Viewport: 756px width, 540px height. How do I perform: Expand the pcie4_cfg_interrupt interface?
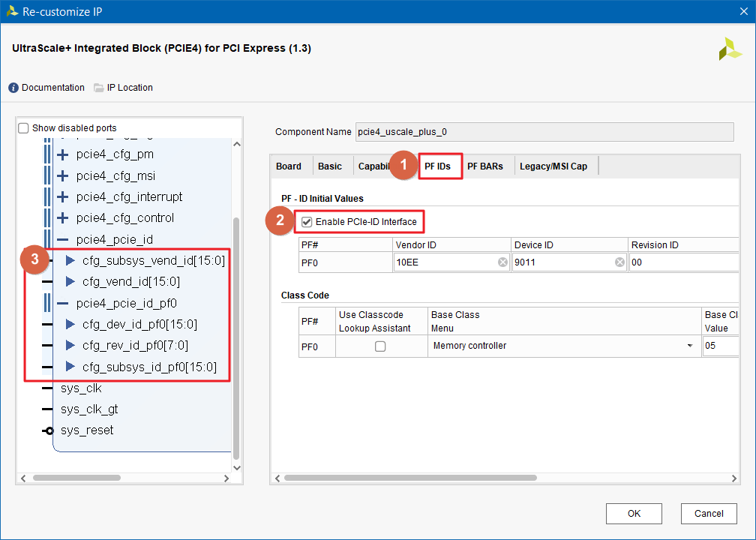coord(62,196)
